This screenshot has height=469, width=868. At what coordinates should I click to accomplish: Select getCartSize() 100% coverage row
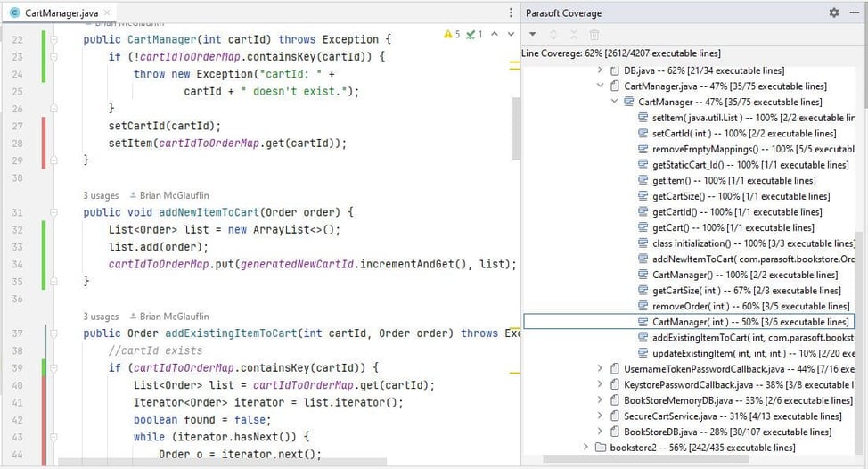click(734, 196)
